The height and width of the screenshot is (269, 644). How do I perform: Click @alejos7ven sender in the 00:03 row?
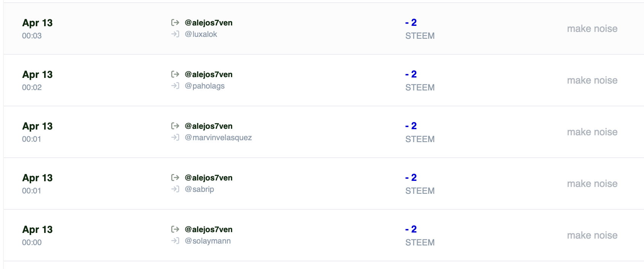[209, 23]
